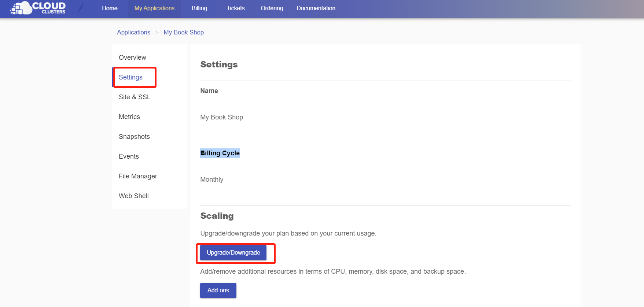
Task: Open Snapshots sidebar item
Action: [150, 137]
